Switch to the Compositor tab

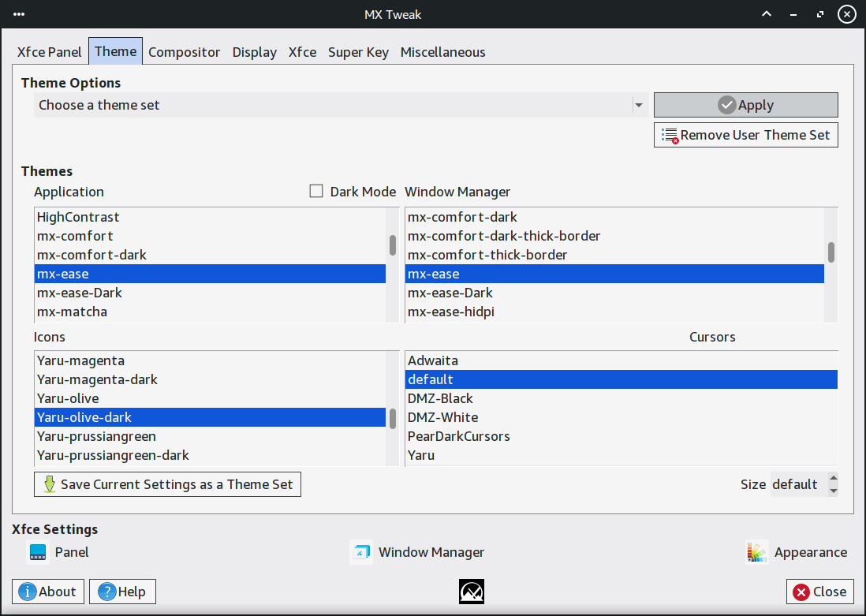(184, 52)
